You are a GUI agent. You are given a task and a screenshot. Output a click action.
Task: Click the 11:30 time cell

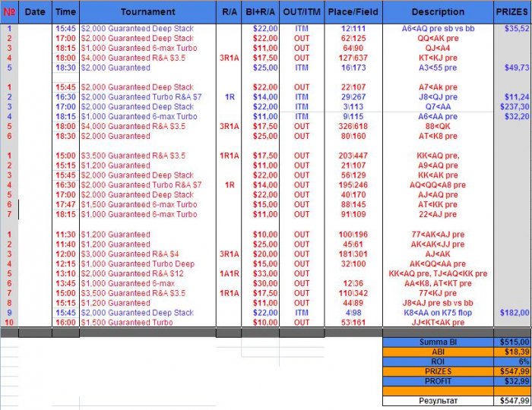click(65, 235)
